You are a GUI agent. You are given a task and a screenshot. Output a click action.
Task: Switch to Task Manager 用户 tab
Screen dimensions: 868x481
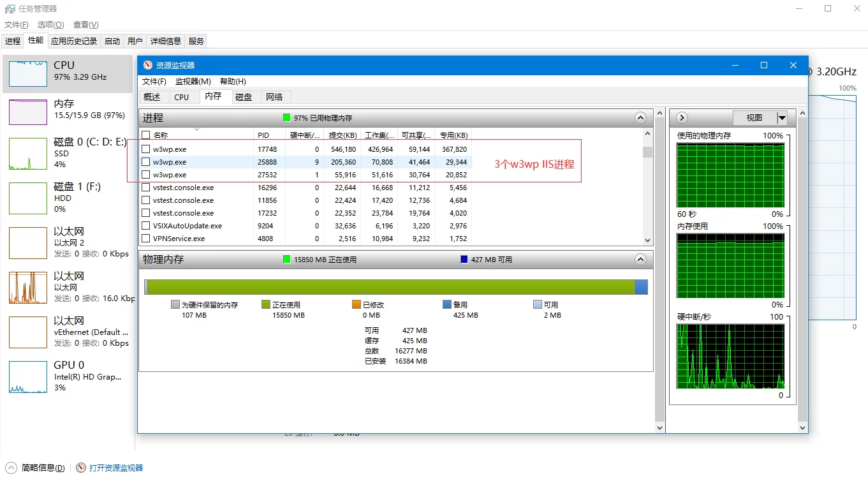[135, 41]
